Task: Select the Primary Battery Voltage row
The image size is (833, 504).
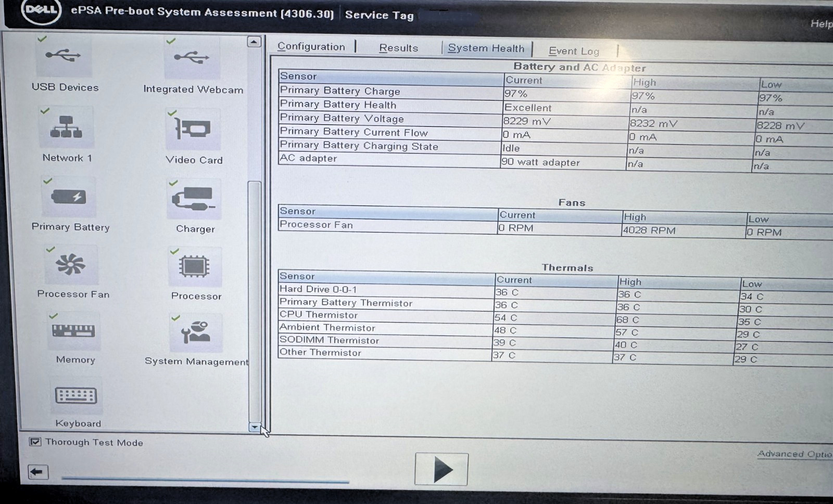Action: [556, 121]
